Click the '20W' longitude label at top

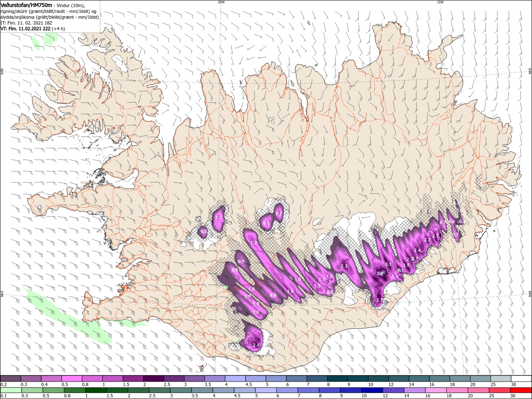[221, 2]
